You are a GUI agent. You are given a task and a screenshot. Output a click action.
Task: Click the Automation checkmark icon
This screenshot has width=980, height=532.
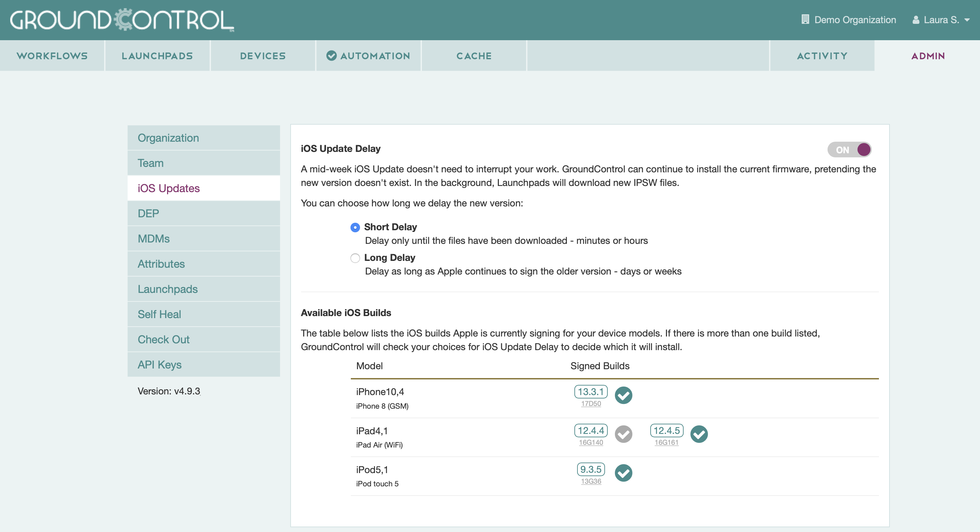(x=331, y=56)
